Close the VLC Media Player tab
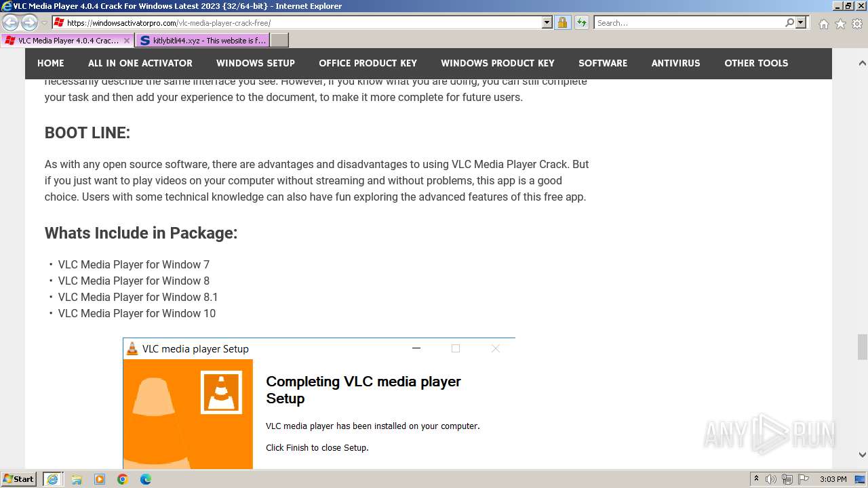This screenshot has height=488, width=868. [127, 41]
